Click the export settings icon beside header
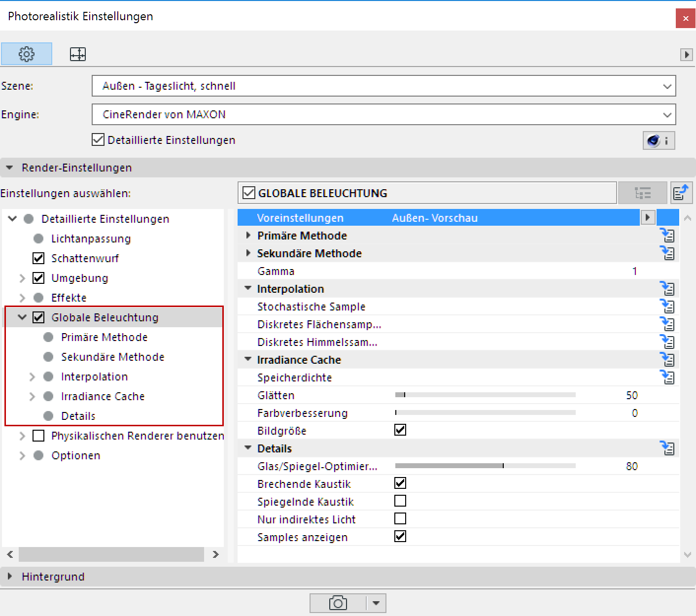696x616 pixels. 681,193
